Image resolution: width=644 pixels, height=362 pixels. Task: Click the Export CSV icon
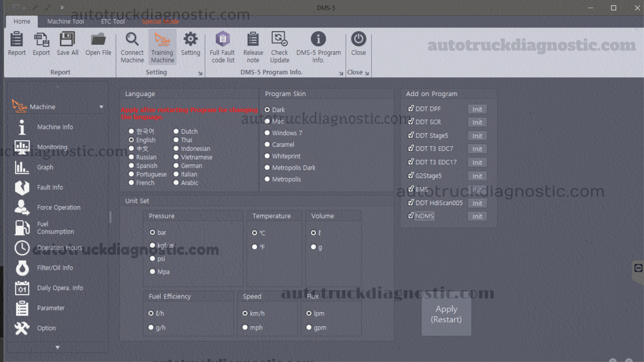(41, 40)
